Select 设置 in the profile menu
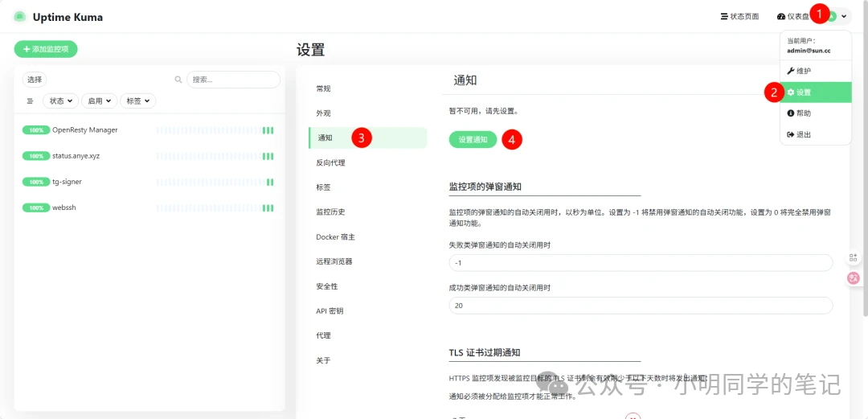868x419 pixels. pos(816,92)
